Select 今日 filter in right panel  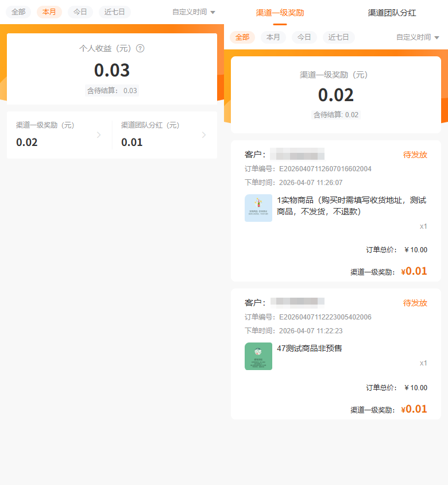[x=304, y=37]
